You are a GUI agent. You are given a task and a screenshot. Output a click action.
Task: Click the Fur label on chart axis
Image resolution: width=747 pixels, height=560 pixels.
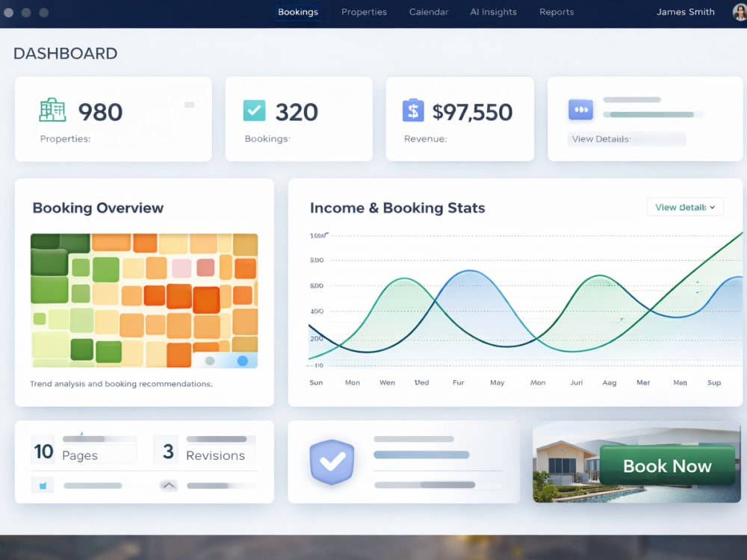tap(459, 382)
